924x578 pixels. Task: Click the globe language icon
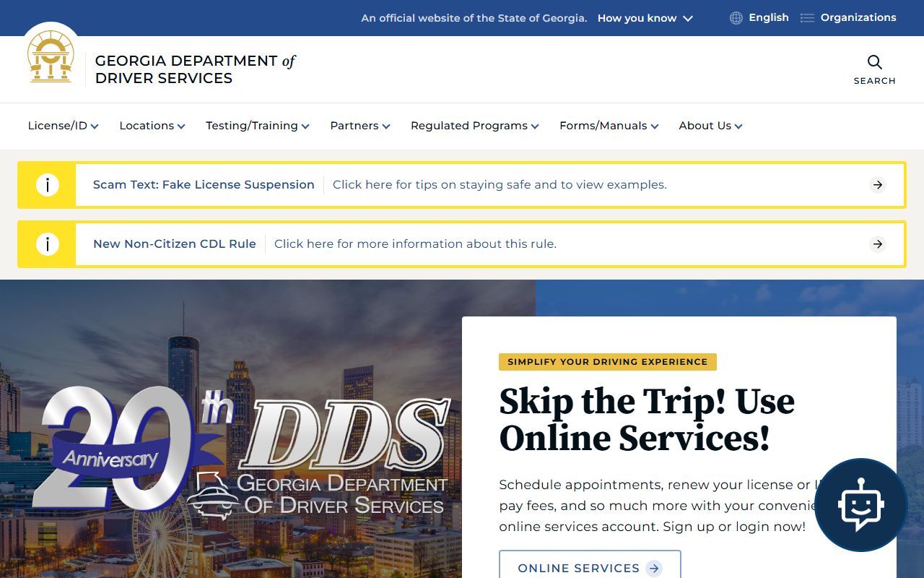[736, 18]
